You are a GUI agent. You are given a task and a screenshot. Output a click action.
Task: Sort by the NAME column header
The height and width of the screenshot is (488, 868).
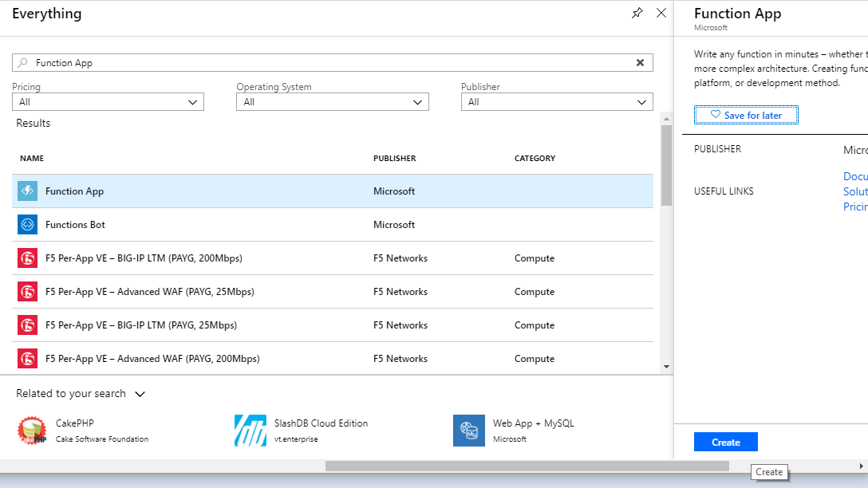(x=32, y=158)
